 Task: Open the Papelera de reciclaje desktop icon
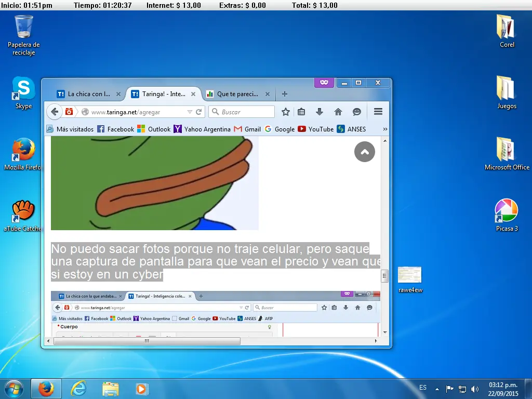pos(24,35)
